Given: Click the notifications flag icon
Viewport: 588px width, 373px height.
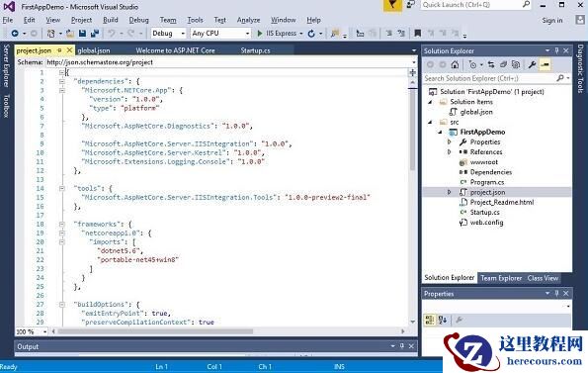Looking at the screenshot, I should pyautogui.click(x=392, y=5).
